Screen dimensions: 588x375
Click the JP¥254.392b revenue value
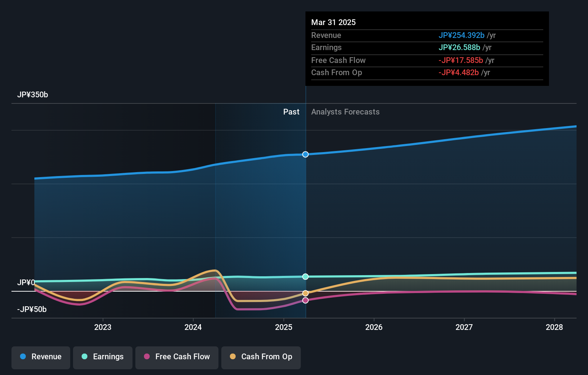462,35
